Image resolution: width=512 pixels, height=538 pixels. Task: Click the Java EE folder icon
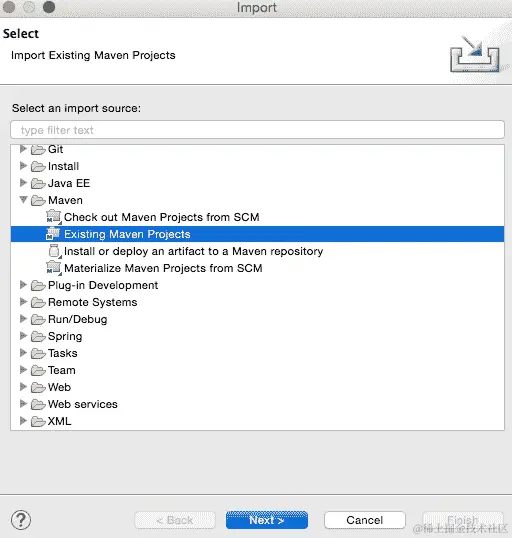point(38,184)
